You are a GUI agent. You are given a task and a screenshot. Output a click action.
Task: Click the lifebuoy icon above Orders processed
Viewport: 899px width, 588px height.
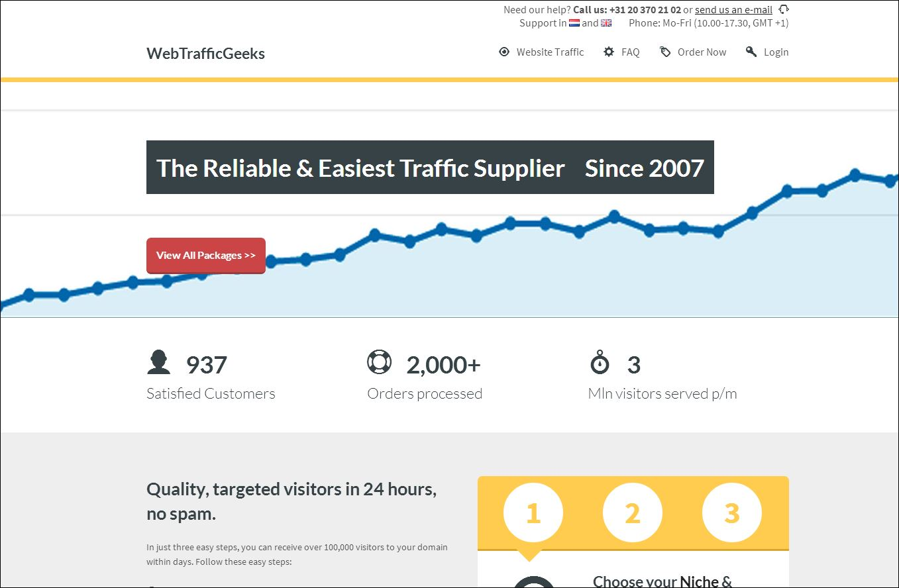click(379, 362)
